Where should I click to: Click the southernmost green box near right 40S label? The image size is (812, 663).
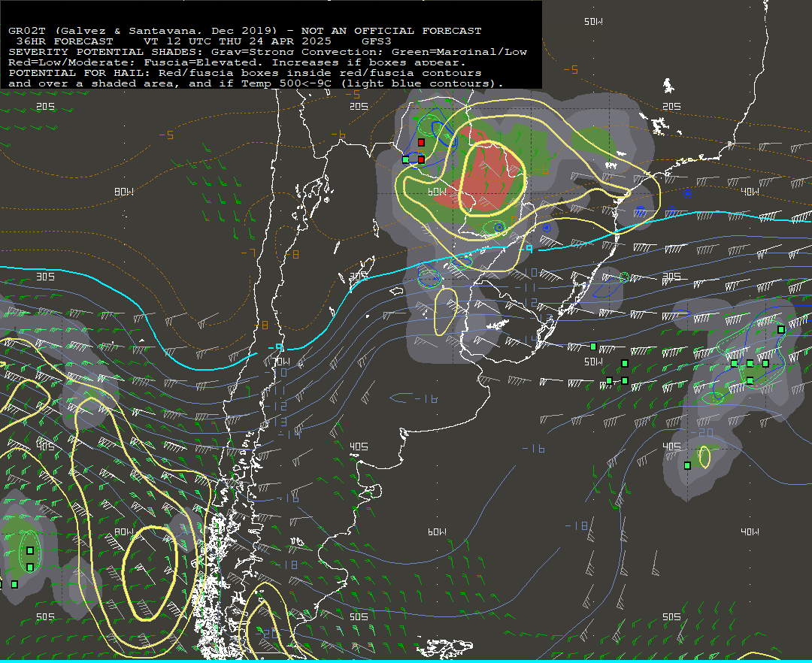point(687,466)
